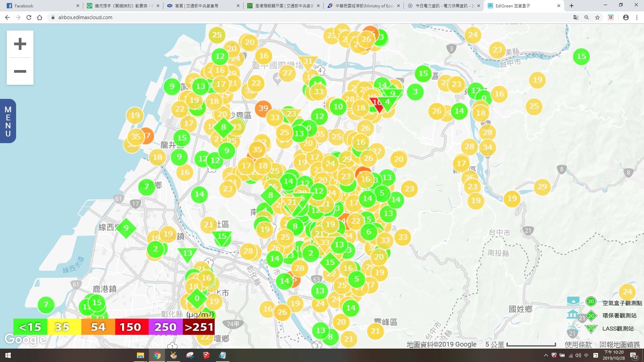Pick the purple 250 legend swatch

tap(166, 327)
